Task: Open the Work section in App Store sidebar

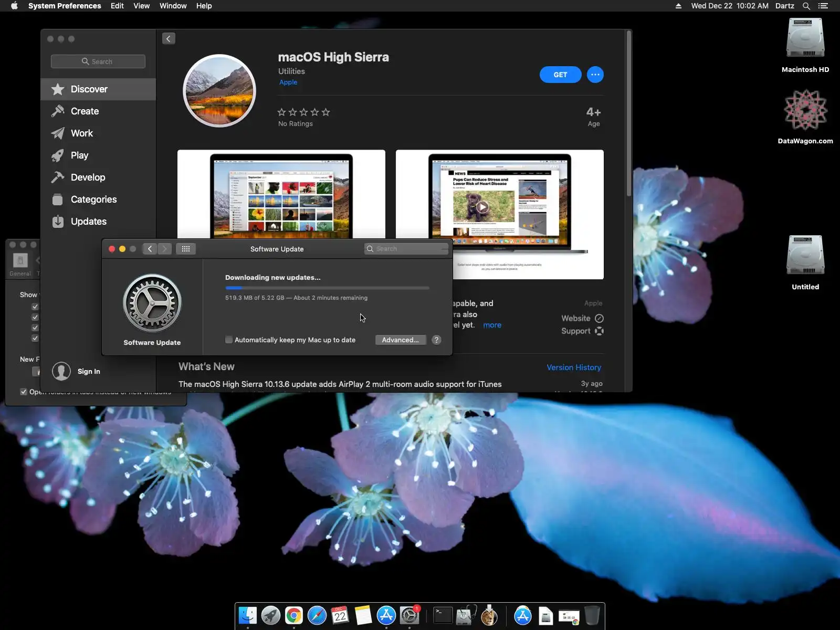Action: [x=98, y=133]
